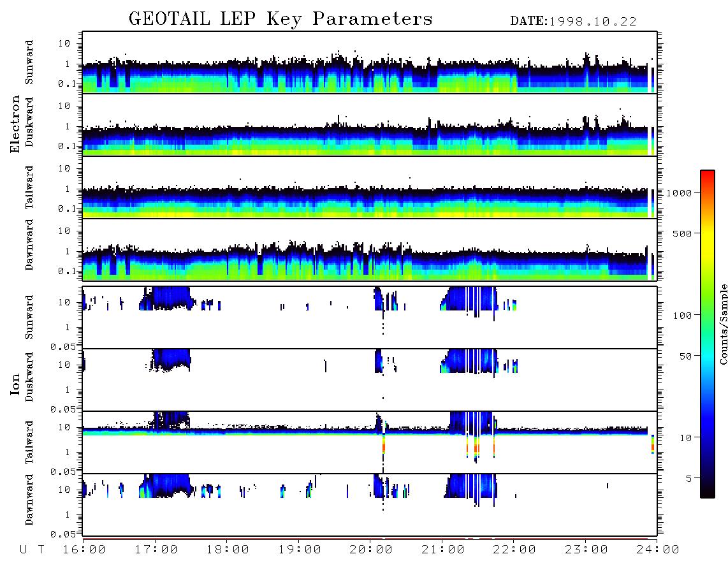Click the 17:00 ion burst in Ion Sunward panel
The height and width of the screenshot is (561, 728).
click(x=168, y=298)
